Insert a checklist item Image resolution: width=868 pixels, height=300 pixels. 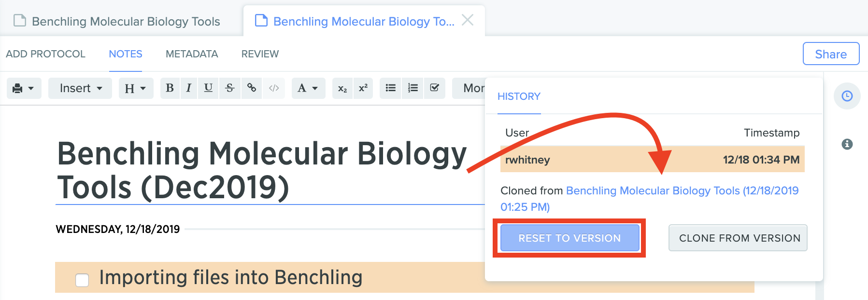pyautogui.click(x=434, y=88)
